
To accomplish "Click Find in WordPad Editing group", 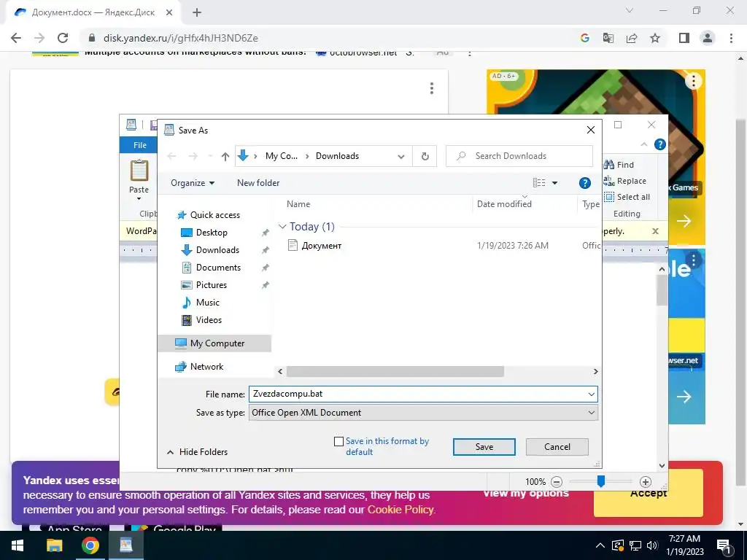I will [619, 165].
